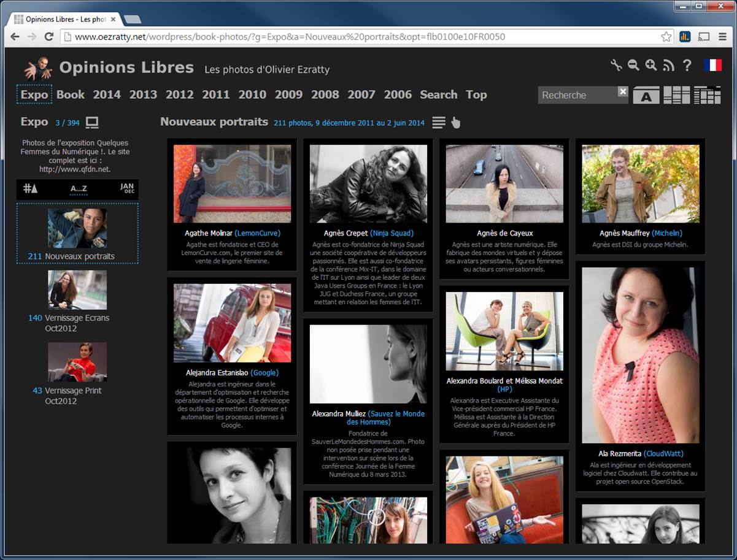This screenshot has height=560, width=737.
Task: Click the question mark help icon
Action: coord(687,66)
